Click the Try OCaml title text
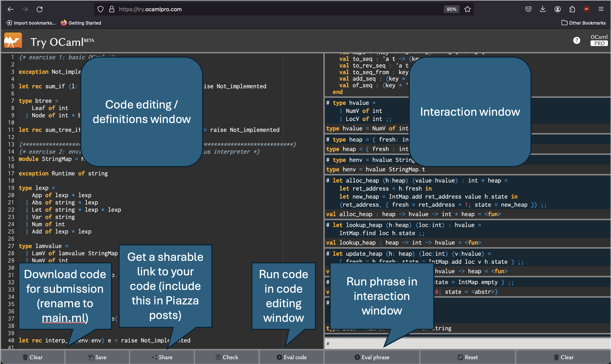The width and height of the screenshot is (611, 364). pyautogui.click(x=62, y=42)
